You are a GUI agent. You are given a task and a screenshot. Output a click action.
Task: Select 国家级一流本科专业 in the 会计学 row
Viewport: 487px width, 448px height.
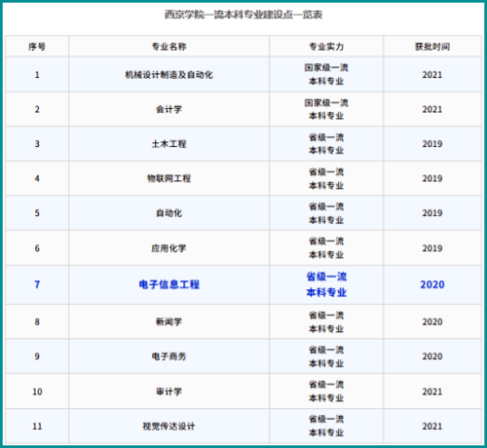(x=326, y=109)
